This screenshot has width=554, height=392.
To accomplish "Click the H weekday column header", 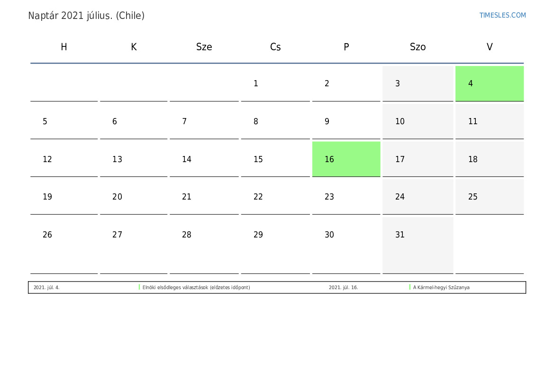I will (x=64, y=47).
